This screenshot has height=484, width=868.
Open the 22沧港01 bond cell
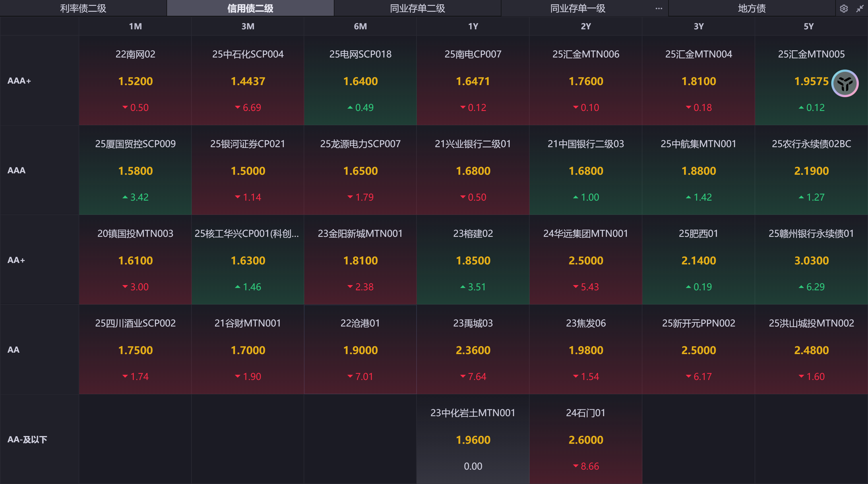(x=360, y=349)
